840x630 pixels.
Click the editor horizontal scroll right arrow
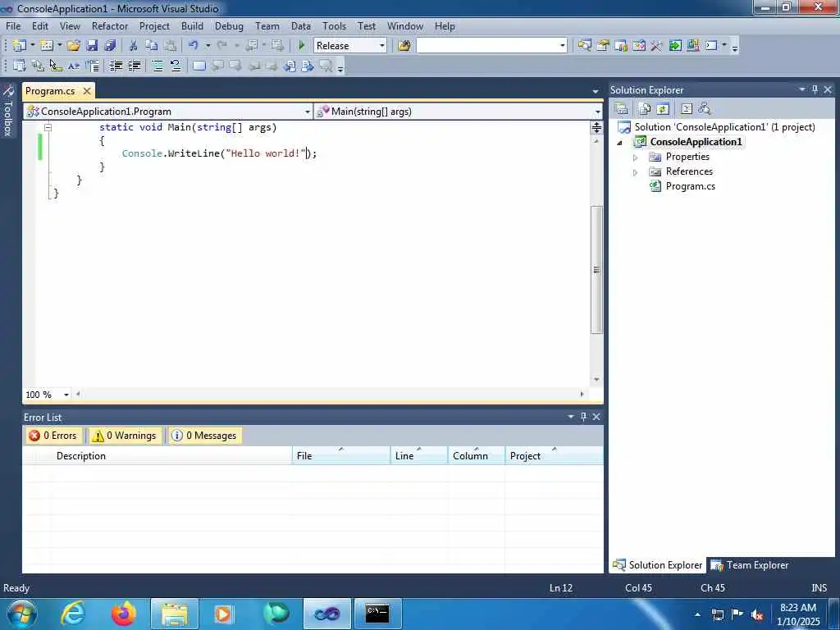[x=582, y=395]
